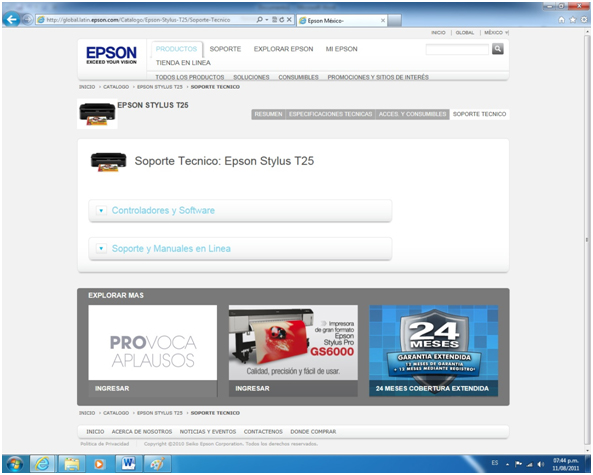This screenshot has height=475, width=593.
Task: Click the site search text field
Action: [457, 49]
